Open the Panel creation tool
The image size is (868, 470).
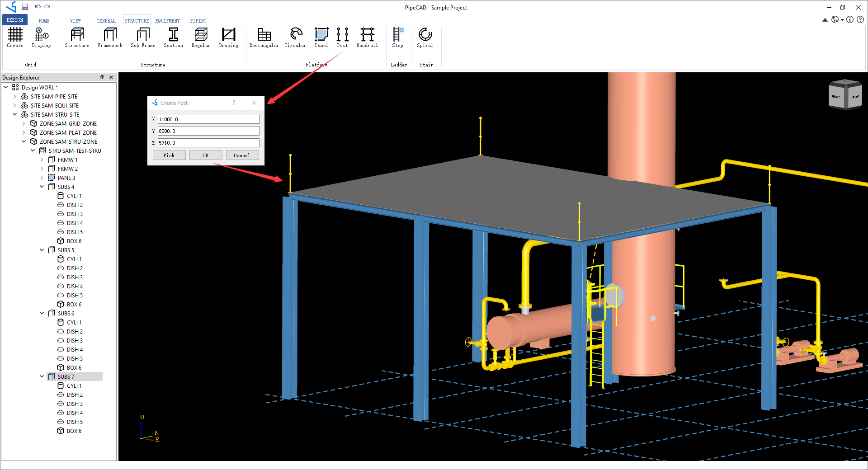pos(321,38)
